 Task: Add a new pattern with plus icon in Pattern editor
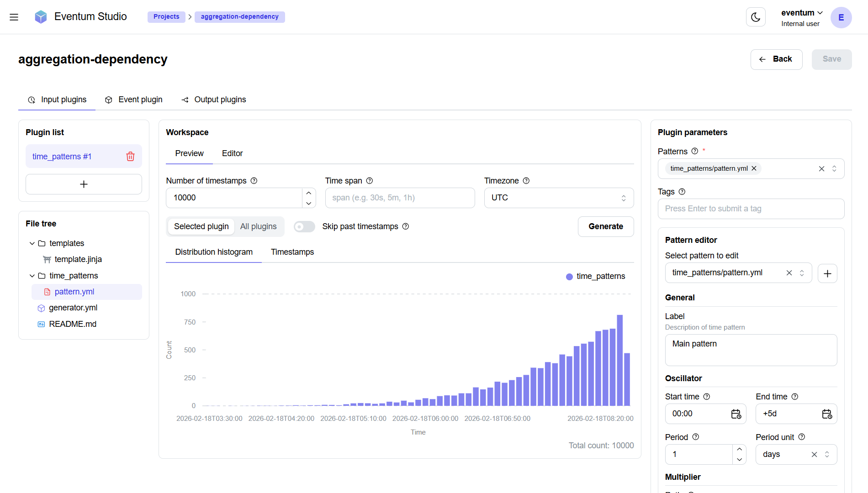tap(827, 273)
